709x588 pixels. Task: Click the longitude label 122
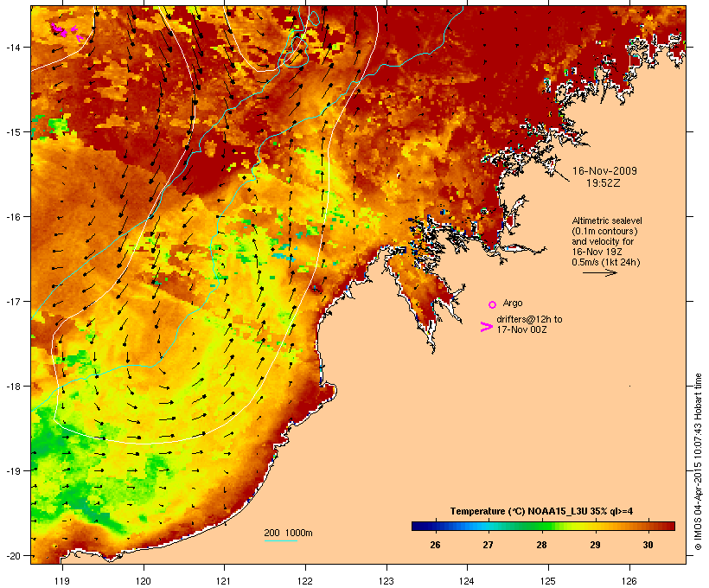pyautogui.click(x=305, y=581)
